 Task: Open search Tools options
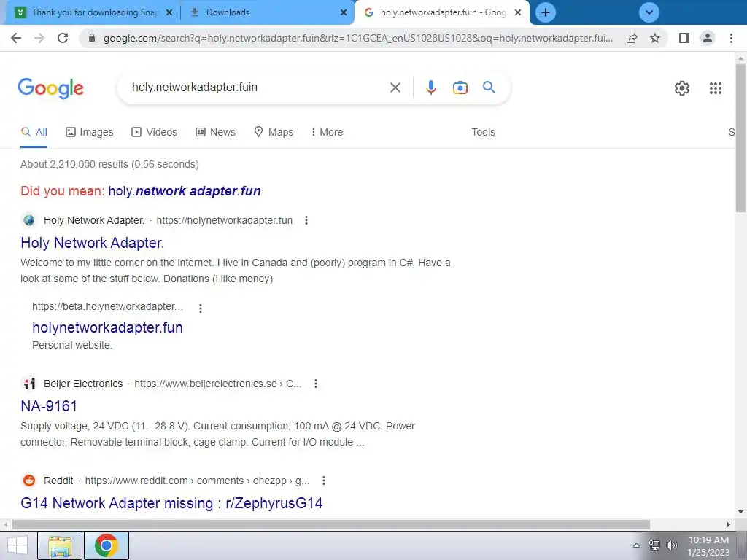(483, 133)
